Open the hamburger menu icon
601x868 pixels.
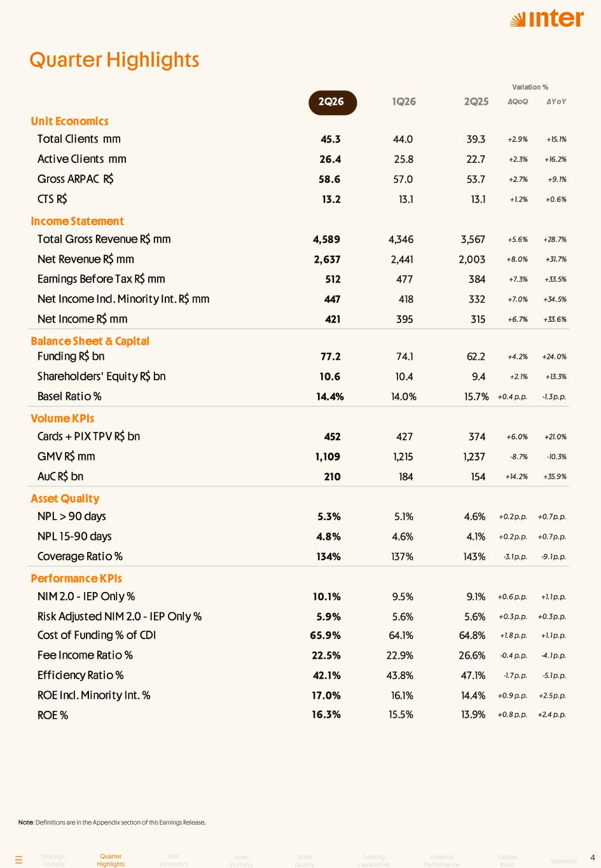tap(18, 860)
